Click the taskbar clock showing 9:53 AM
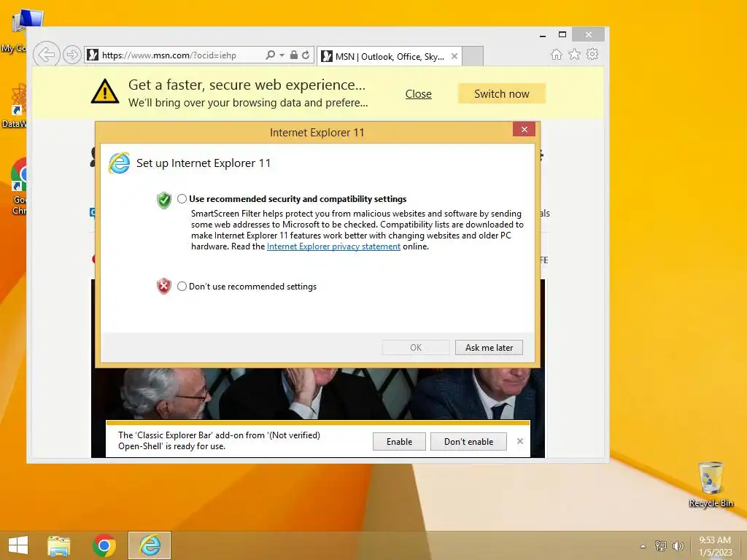Screen dimensions: 747x560 (715, 546)
